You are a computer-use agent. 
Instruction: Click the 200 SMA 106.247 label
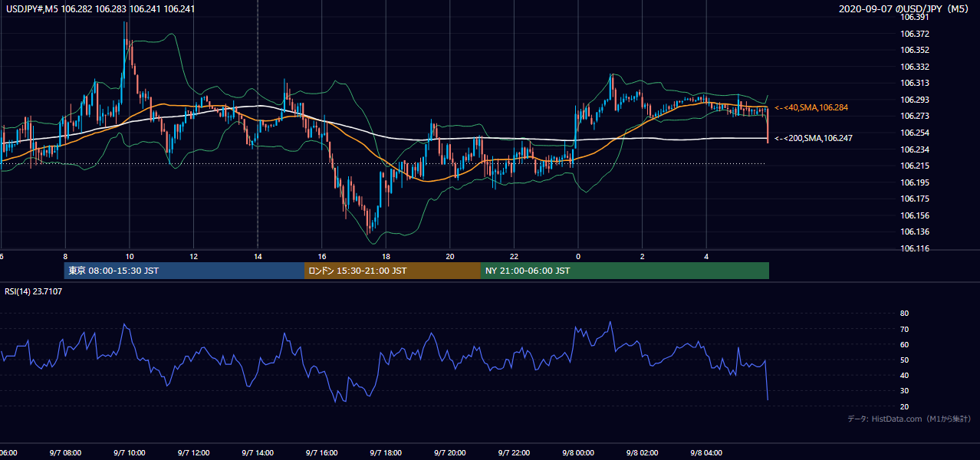tap(814, 139)
